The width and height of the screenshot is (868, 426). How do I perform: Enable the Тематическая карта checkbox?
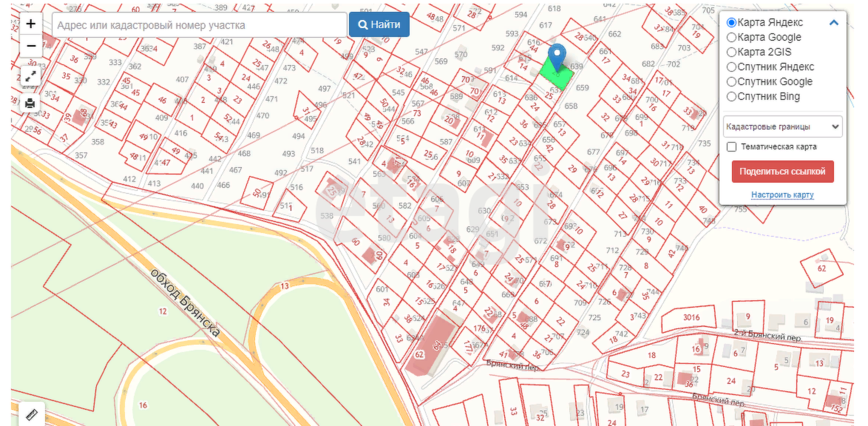pos(732,147)
